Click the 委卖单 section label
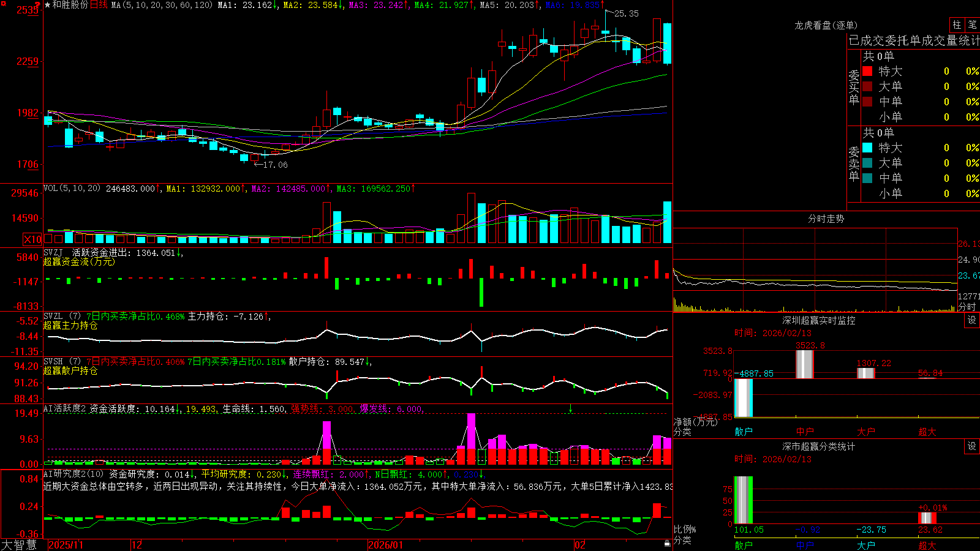The height and width of the screenshot is (551, 980). [854, 163]
